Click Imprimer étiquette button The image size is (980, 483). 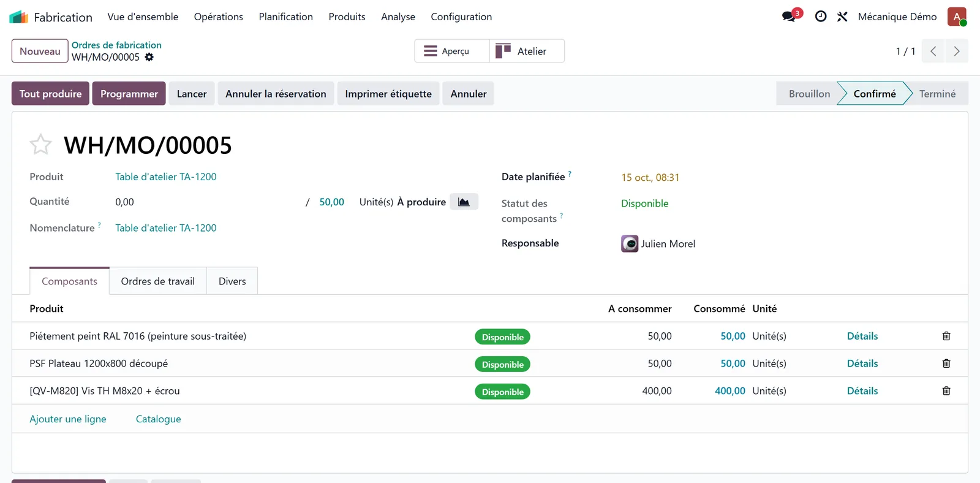[x=388, y=94]
